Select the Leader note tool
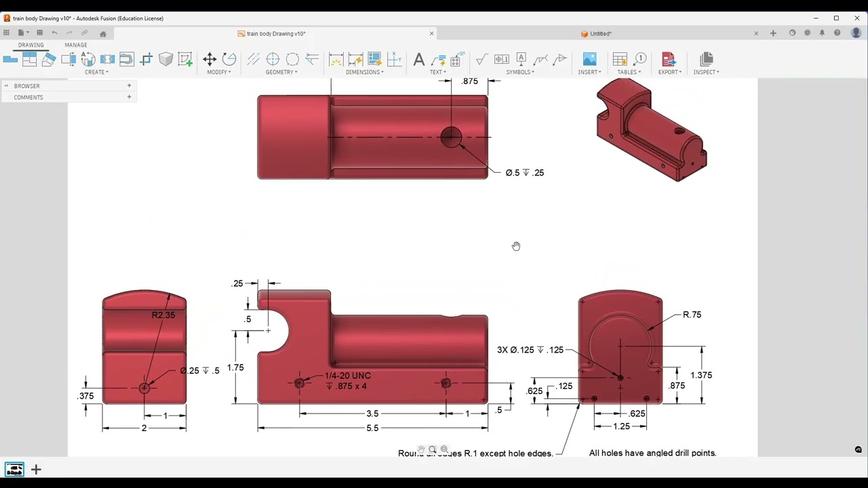Screen dimensions: 868x488 [438, 60]
